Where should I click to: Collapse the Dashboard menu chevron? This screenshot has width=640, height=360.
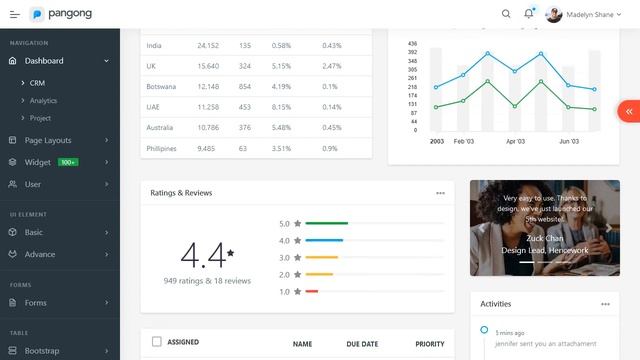pos(107,61)
